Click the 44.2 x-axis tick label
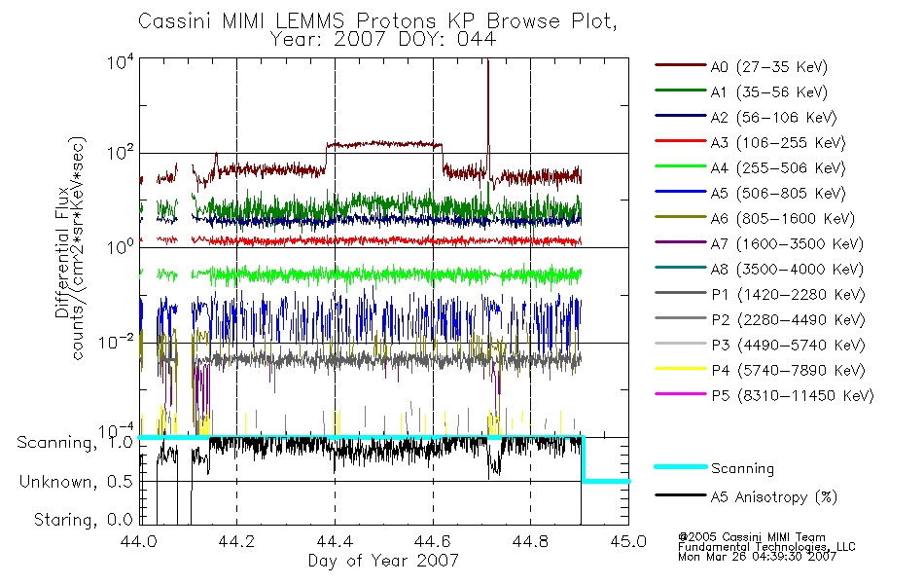The height and width of the screenshot is (584, 924). [x=236, y=541]
